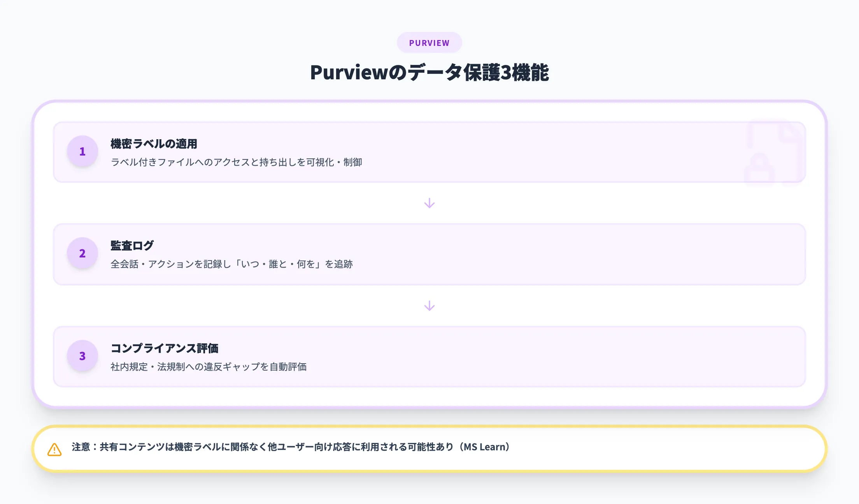Expand using the second downward arrow

click(x=429, y=306)
